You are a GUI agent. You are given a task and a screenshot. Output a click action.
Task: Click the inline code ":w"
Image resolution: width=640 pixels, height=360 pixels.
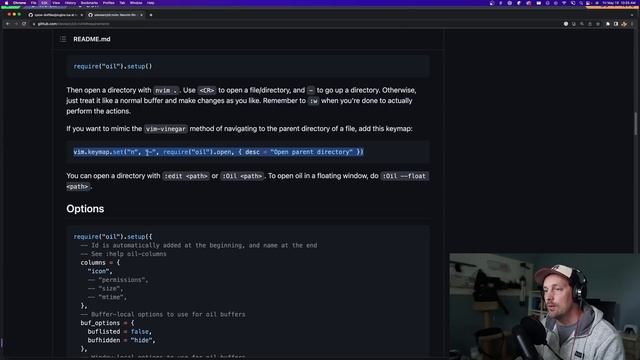click(x=313, y=101)
